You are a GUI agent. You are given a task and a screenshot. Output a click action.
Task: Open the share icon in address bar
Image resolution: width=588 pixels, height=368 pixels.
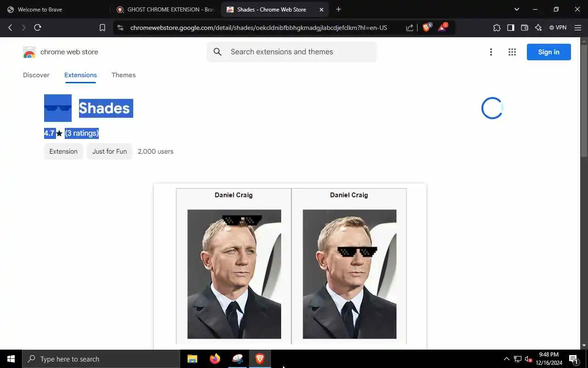410,28
